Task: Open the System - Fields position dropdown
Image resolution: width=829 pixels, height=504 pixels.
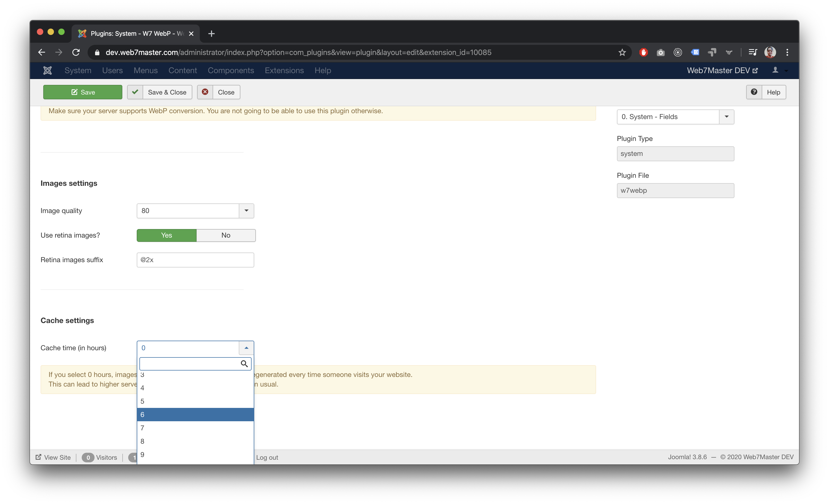Action: (x=726, y=117)
